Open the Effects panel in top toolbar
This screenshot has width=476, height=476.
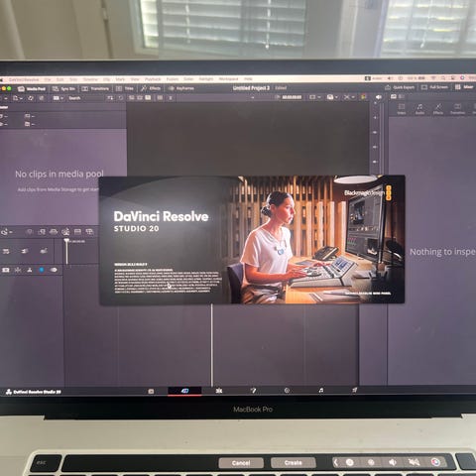151,88
